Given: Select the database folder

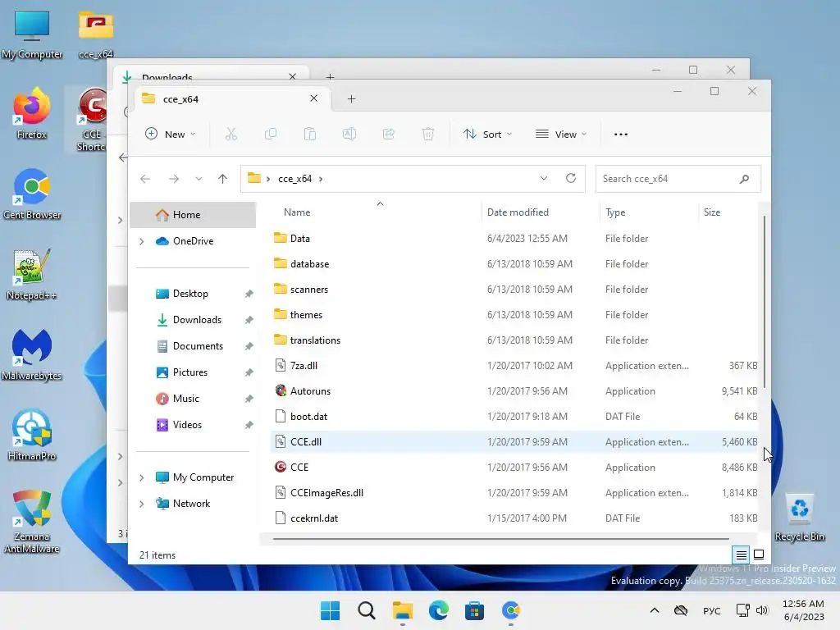Looking at the screenshot, I should coord(514,264).
